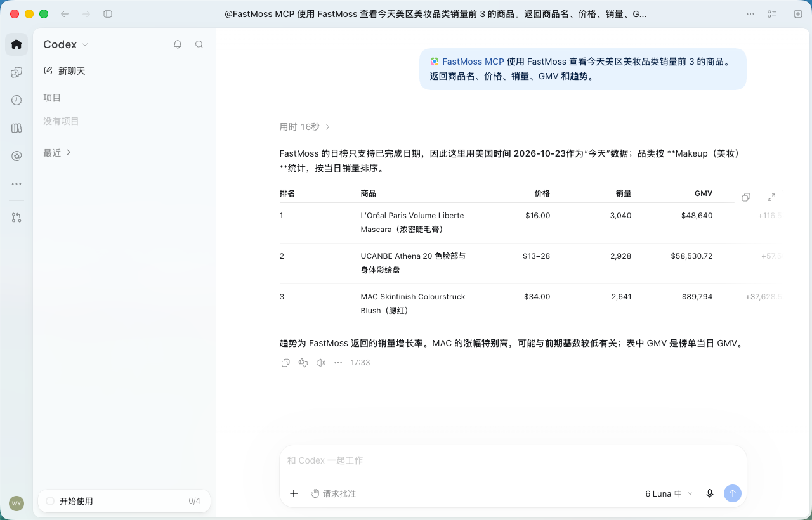
Task: Click the 17:33 message timestamp
Action: point(360,363)
